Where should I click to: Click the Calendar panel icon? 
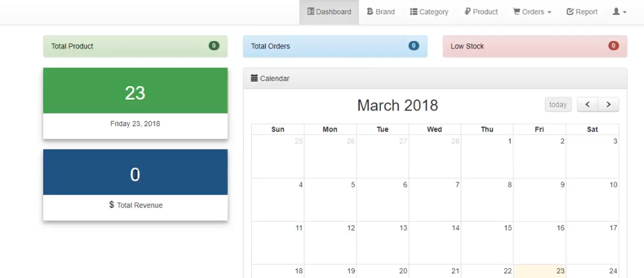[254, 78]
